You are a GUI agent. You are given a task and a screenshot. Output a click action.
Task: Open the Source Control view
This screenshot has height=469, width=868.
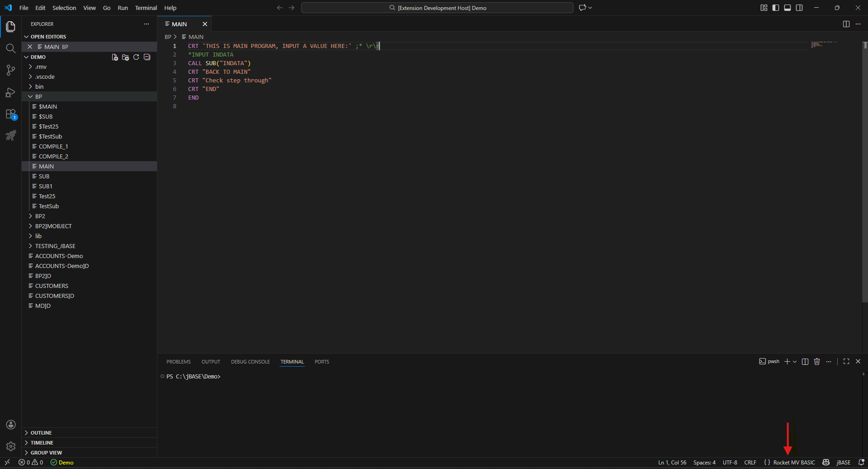point(10,70)
